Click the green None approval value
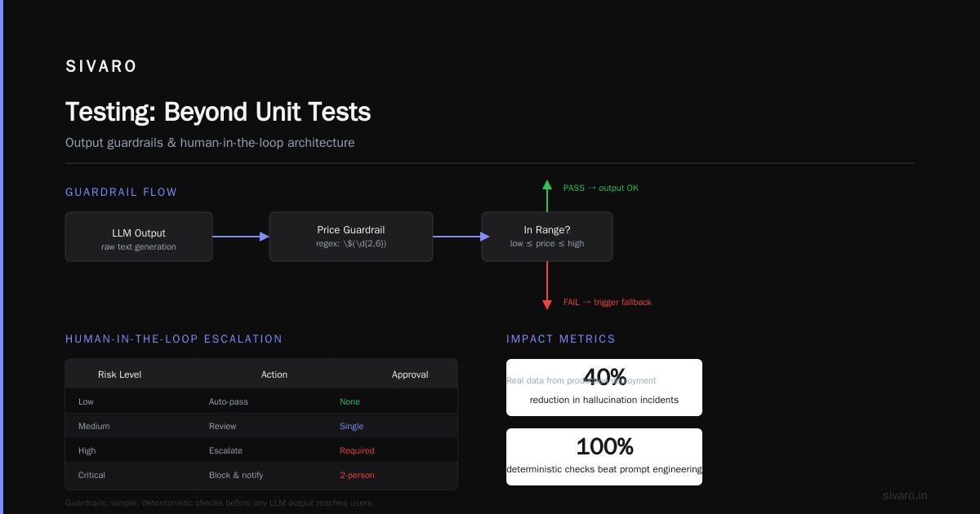980x514 pixels. click(x=350, y=401)
